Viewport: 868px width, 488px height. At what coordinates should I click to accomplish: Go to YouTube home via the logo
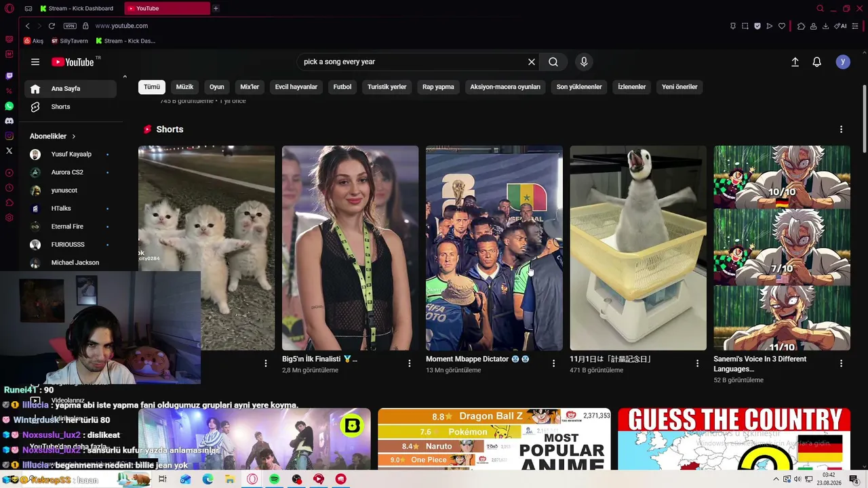73,62
